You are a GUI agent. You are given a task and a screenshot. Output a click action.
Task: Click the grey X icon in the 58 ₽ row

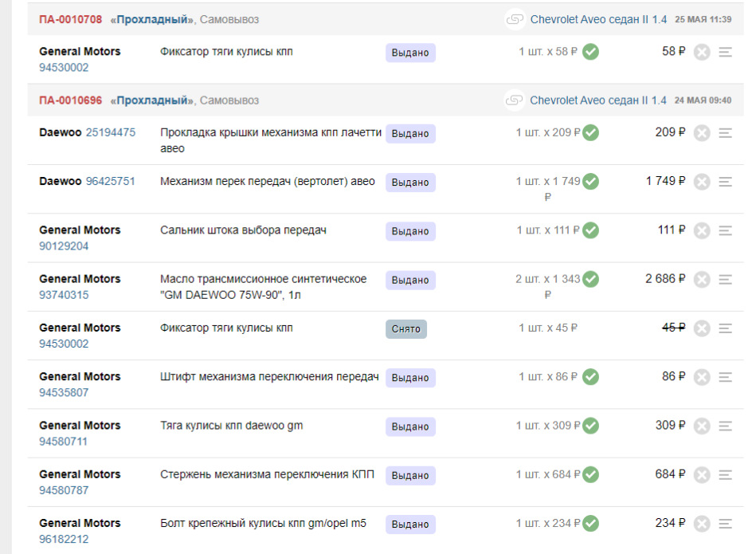point(702,52)
